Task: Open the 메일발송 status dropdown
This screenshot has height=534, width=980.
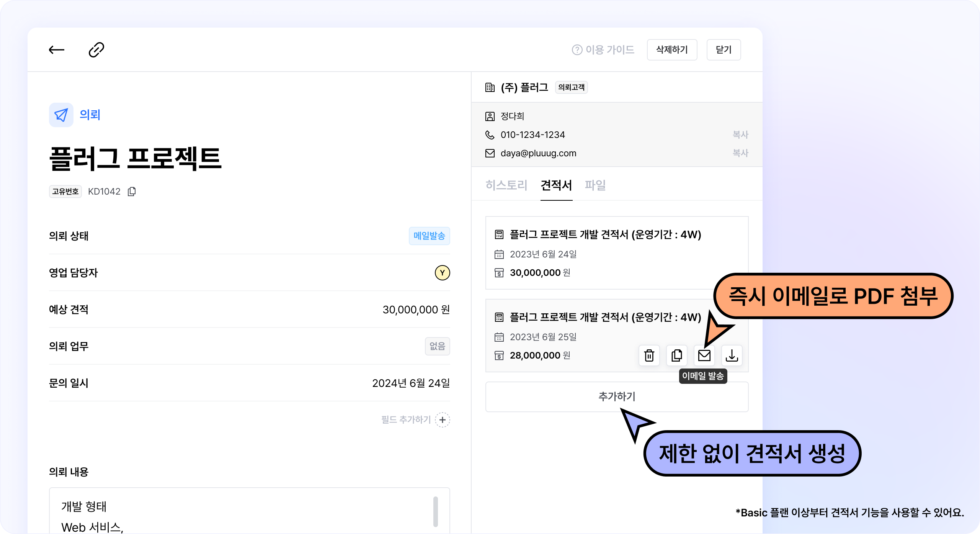Action: 429,236
